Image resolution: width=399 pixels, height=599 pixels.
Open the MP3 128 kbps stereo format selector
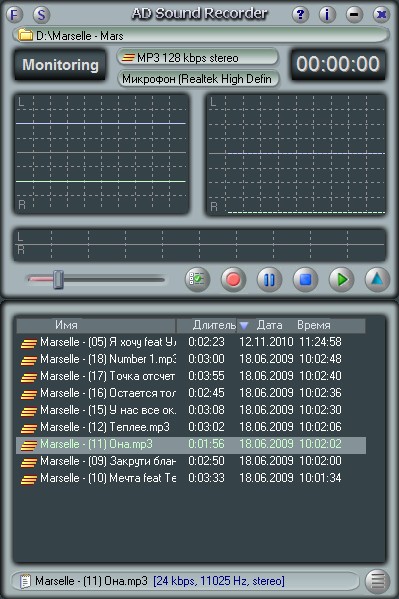click(198, 58)
